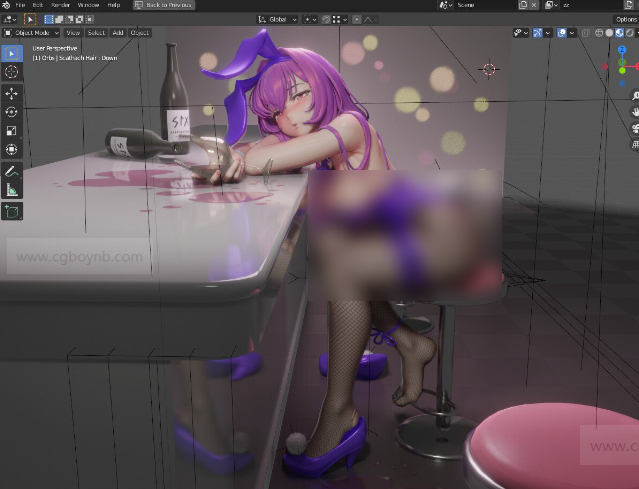Add a new view layer icon
The image size is (639, 489).
pyautogui.click(x=628, y=5)
